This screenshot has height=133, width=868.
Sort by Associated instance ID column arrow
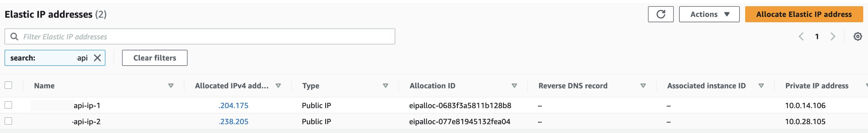tap(761, 86)
